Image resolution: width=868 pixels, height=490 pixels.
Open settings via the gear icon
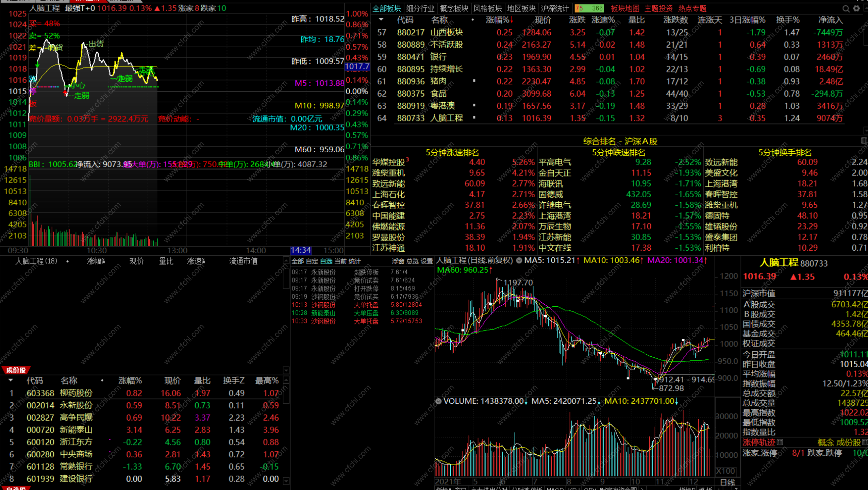coord(856,9)
